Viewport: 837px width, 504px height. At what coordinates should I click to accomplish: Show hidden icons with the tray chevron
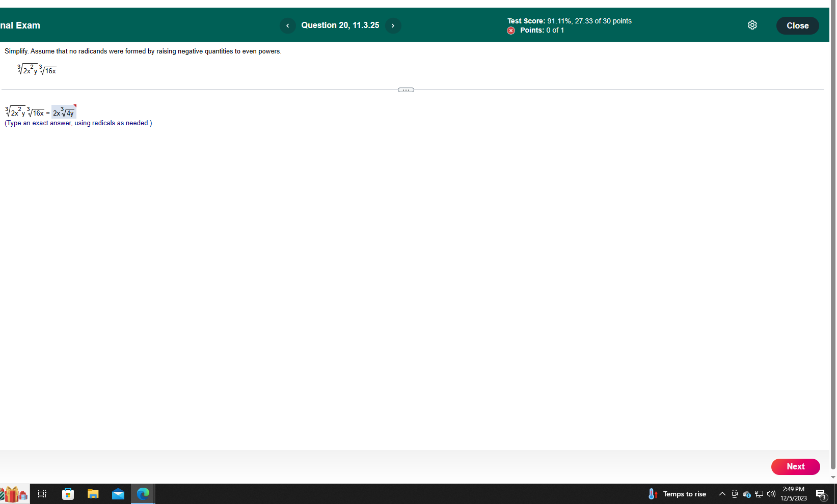[x=722, y=493]
